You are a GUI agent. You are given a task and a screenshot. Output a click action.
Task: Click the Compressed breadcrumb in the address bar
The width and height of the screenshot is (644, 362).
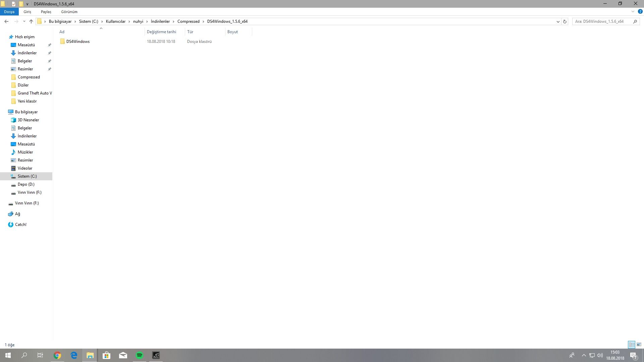coord(188,21)
